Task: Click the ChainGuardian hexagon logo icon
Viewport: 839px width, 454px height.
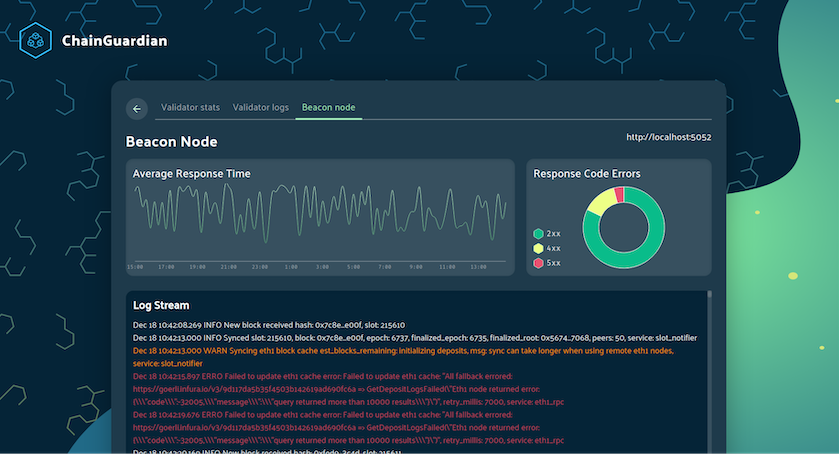Action: coord(35,40)
